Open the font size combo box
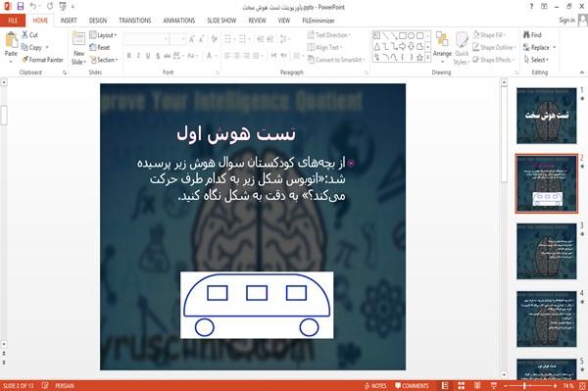This screenshot has width=588, height=391. click(x=177, y=39)
